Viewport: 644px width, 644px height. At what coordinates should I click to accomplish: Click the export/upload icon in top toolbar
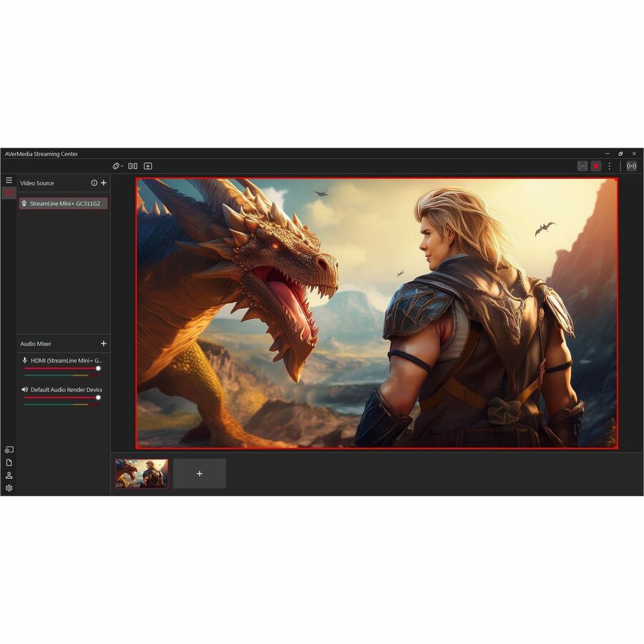coord(148,166)
